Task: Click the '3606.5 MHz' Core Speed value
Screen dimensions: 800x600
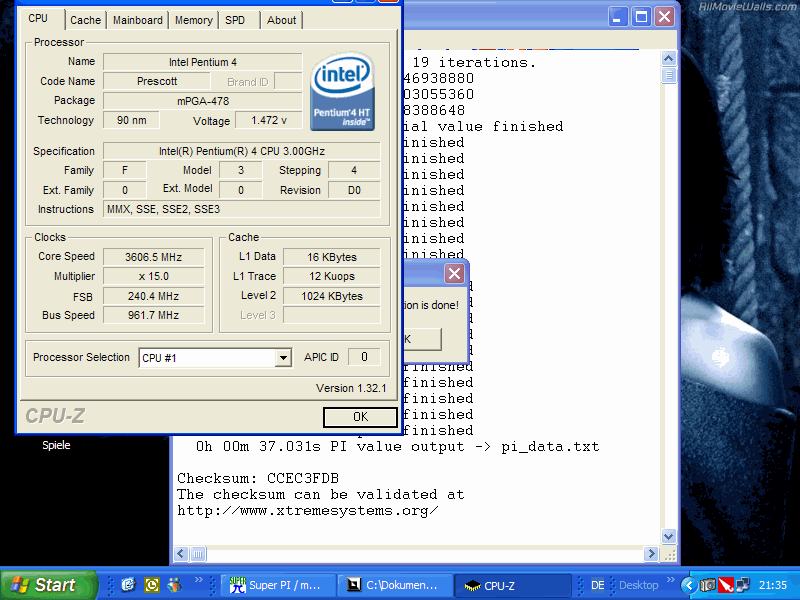Action: click(x=154, y=257)
